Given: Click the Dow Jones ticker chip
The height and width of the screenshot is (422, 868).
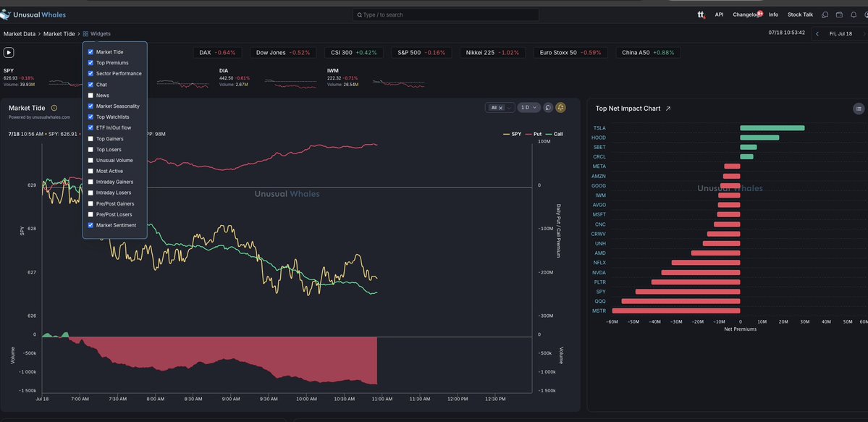Looking at the screenshot, I should point(283,53).
